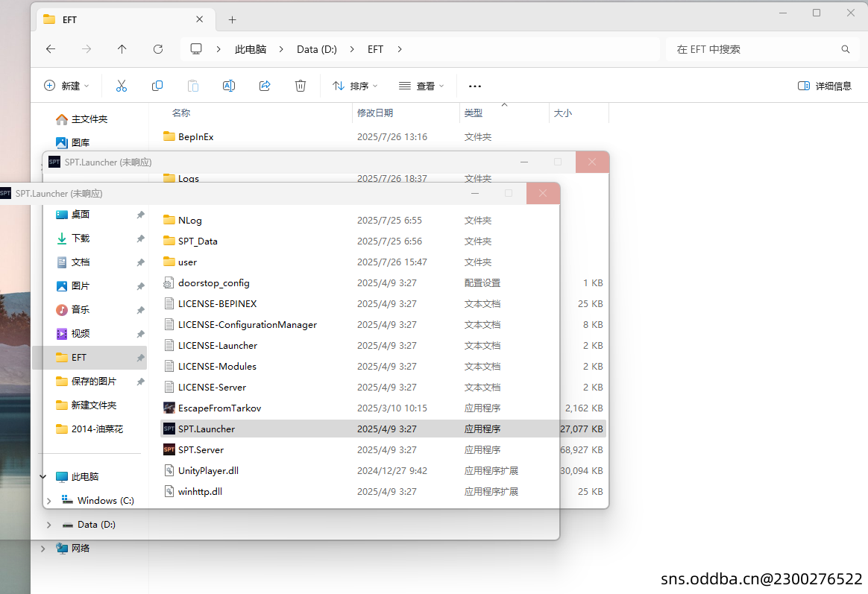Screen dimensions: 868x594
Task: Click the magnifier icon in the search box
Action: pos(846,49)
